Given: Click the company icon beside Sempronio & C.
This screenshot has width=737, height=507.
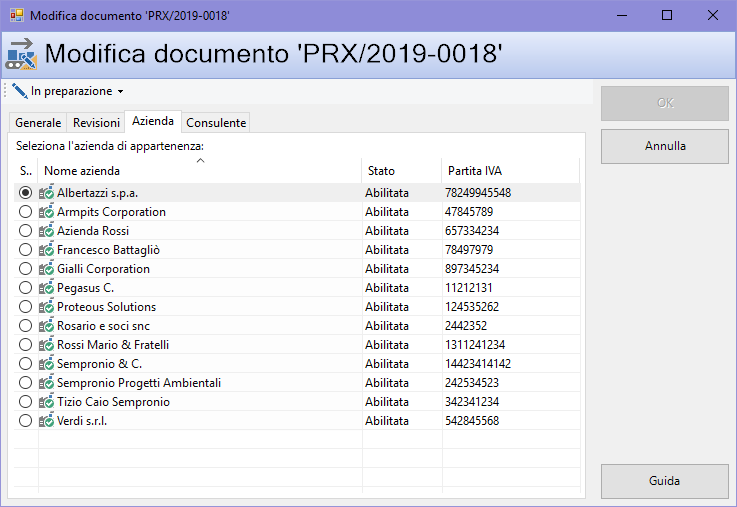Looking at the screenshot, I should 47,364.
